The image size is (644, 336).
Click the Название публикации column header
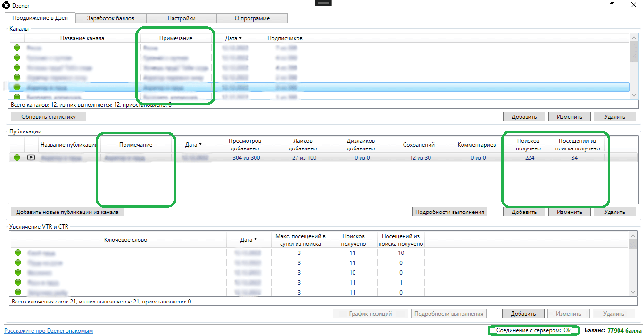[68, 145]
